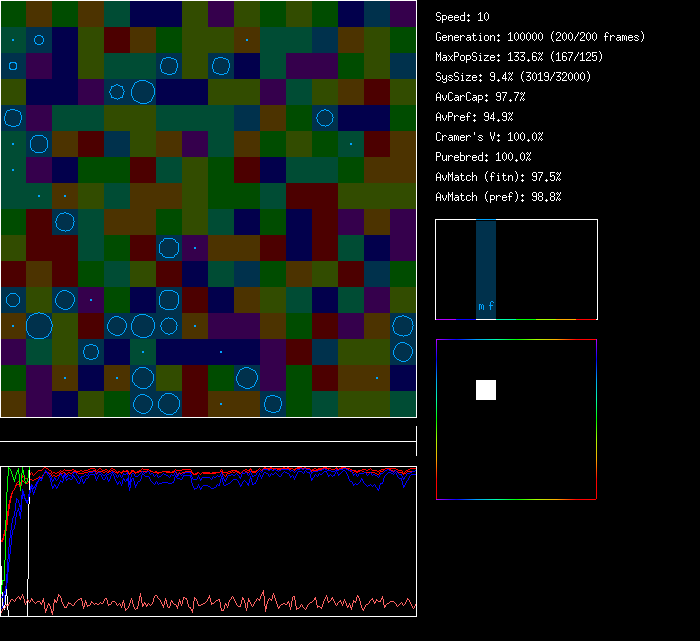
Task: Click the lower circle on the grid's right edge
Action: click(x=403, y=352)
